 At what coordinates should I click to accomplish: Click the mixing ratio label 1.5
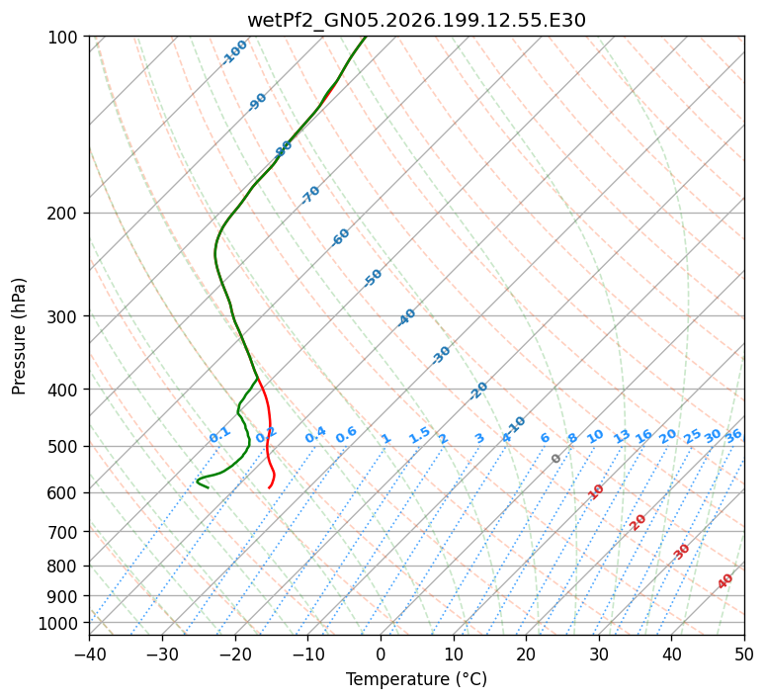coord(420,435)
